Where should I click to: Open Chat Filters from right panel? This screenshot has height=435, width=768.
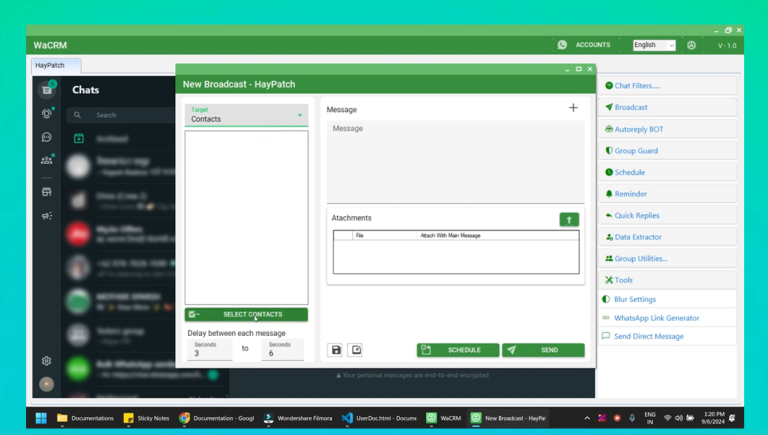[x=668, y=86]
